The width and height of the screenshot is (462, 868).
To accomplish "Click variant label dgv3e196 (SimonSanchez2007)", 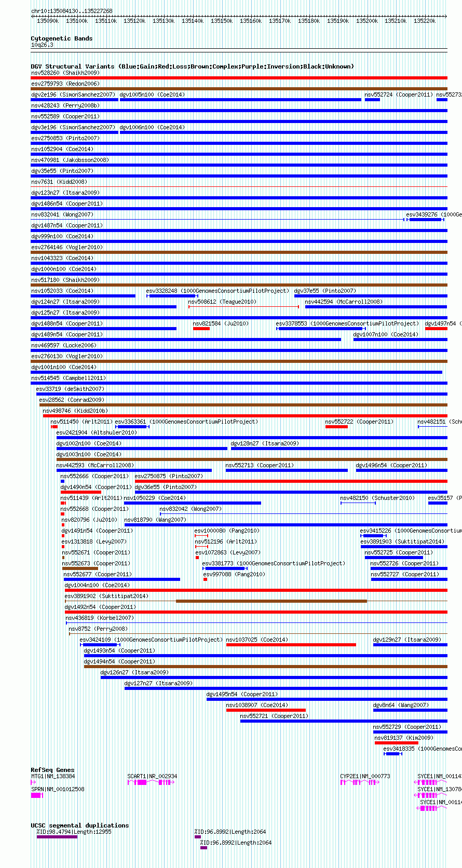I will [73, 127].
